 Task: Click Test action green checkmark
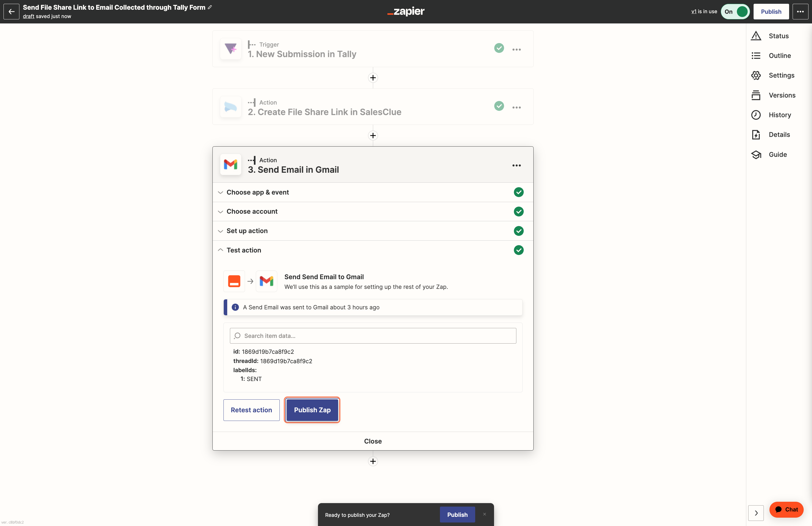(519, 250)
